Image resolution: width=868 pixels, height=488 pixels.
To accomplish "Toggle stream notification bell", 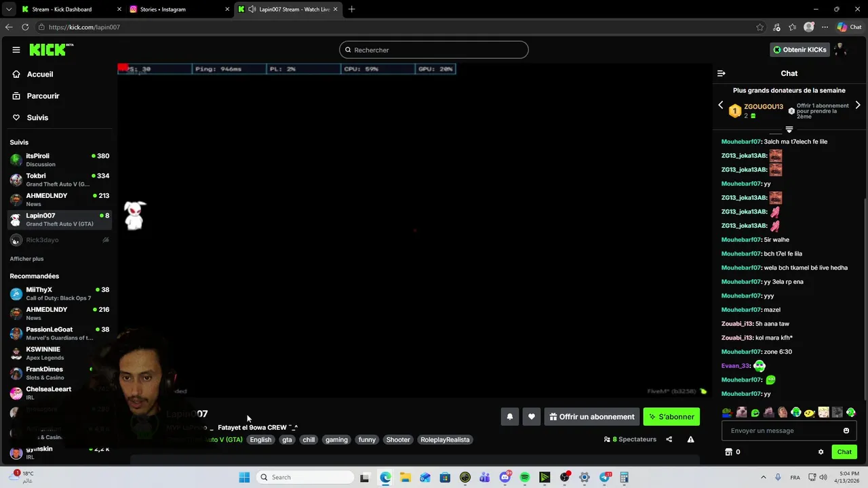I will (510, 417).
